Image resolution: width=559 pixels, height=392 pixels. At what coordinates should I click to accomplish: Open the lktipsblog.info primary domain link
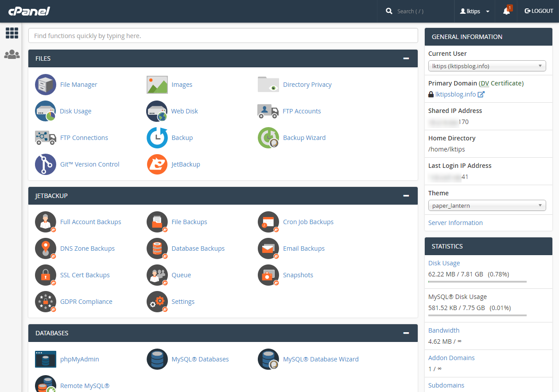click(455, 94)
